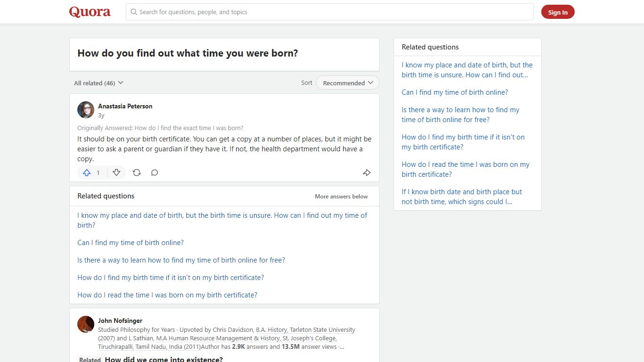This screenshot has height=362, width=644.
Task: Upvote Anastasia Peterson's answer
Action: 87,173
